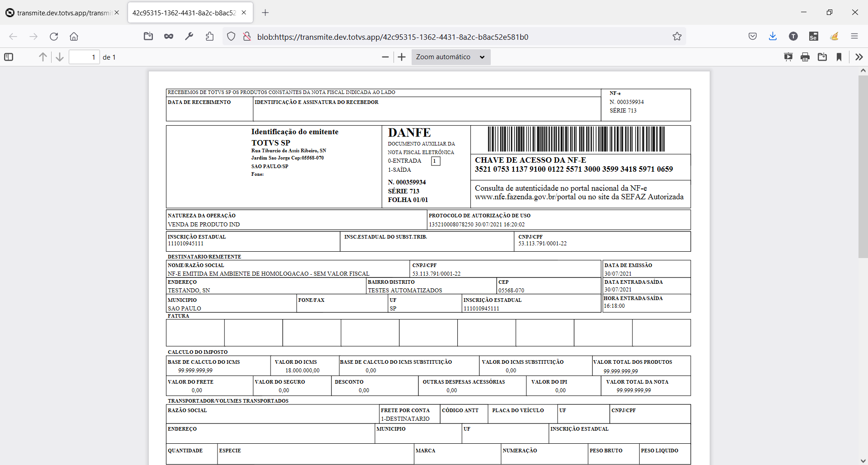
Task: Click the page number field
Action: [84, 57]
